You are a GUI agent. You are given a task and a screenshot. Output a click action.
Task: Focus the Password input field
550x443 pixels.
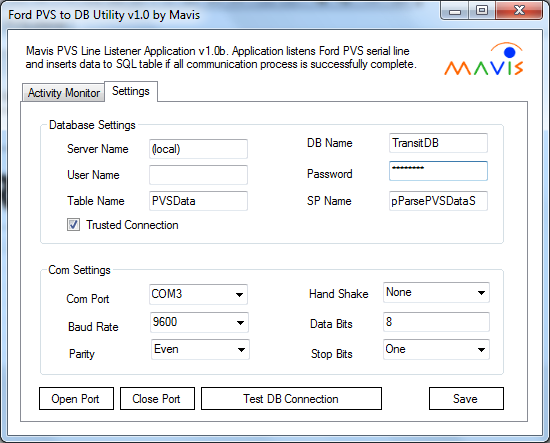click(438, 171)
